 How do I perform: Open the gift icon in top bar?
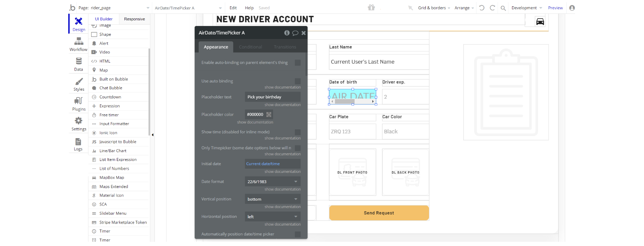point(371,7)
